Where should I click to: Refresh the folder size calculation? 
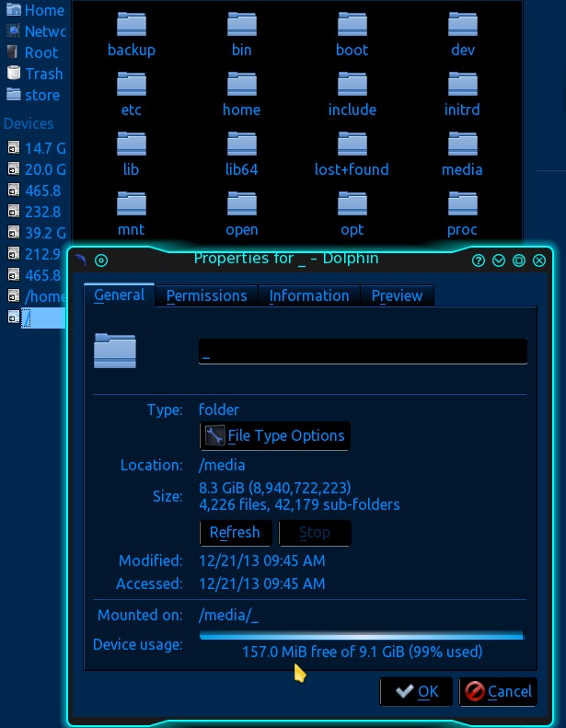click(x=235, y=532)
